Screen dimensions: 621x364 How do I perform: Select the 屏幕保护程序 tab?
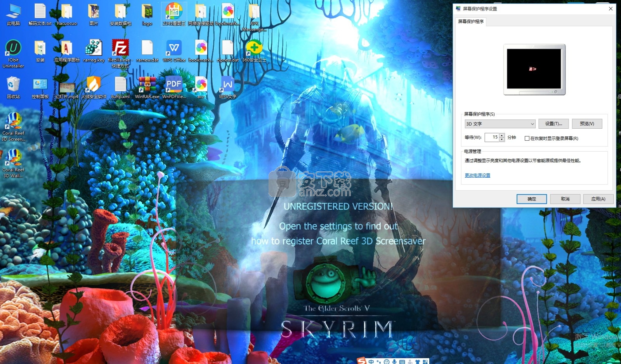[x=471, y=21]
